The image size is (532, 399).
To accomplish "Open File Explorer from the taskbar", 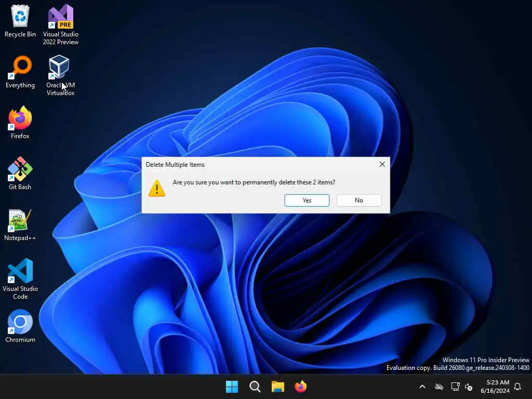I will 278,387.
